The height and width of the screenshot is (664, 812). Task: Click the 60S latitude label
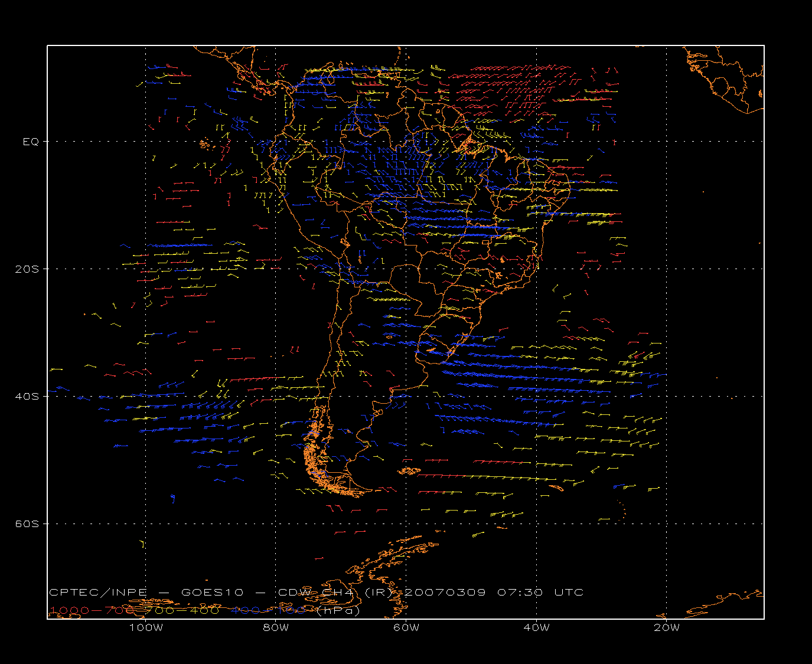[27, 524]
